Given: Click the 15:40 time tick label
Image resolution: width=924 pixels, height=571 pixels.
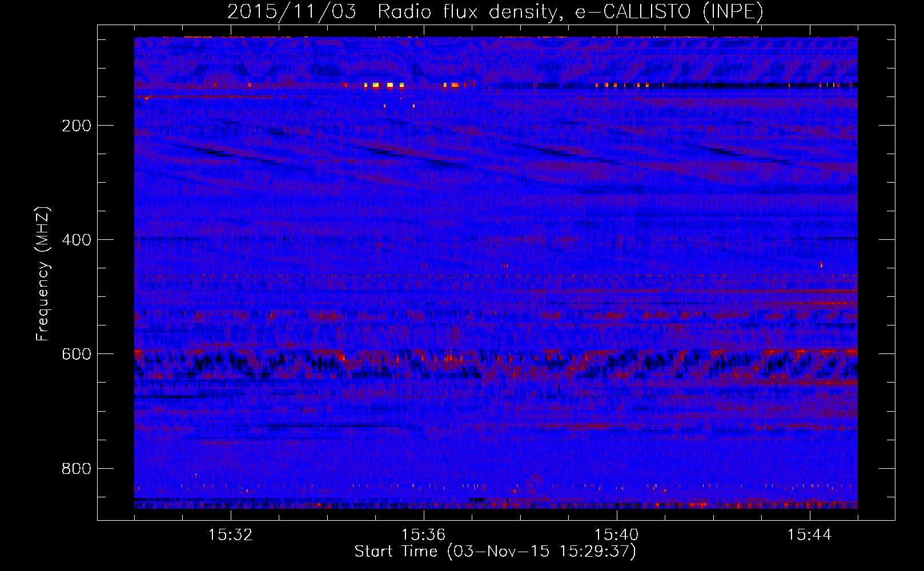Looking at the screenshot, I should (617, 535).
